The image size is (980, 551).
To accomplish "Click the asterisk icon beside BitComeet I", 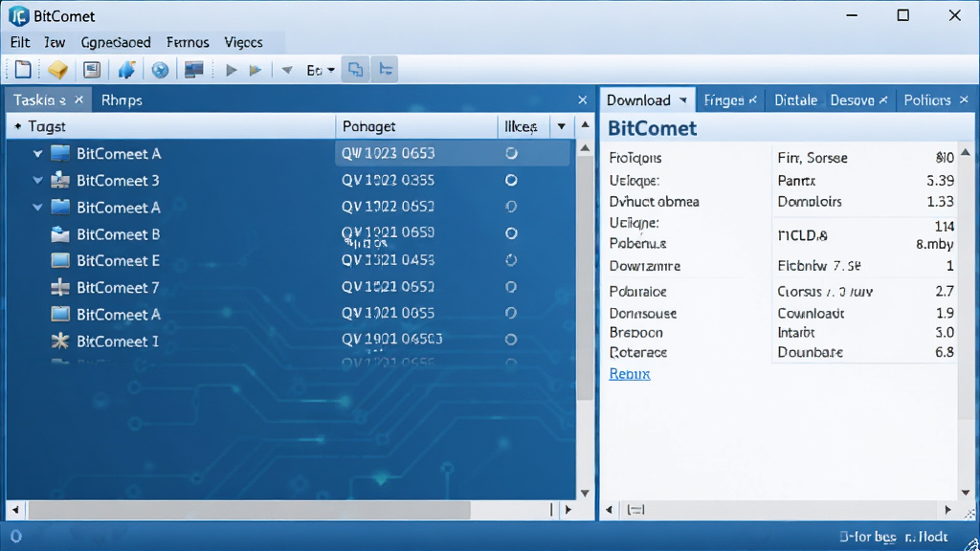I will 60,341.
